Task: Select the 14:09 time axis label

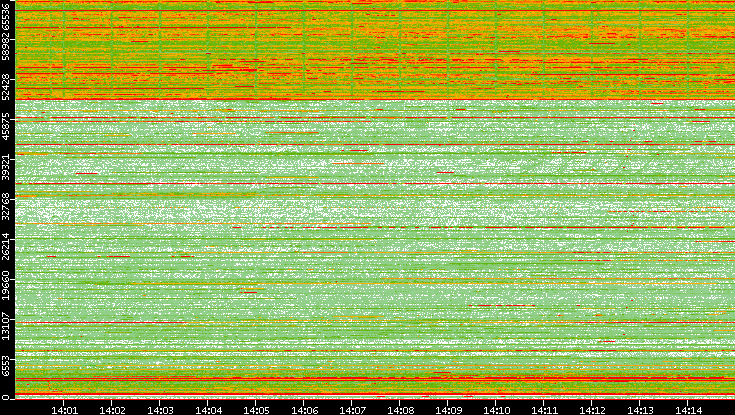Action: point(448,410)
